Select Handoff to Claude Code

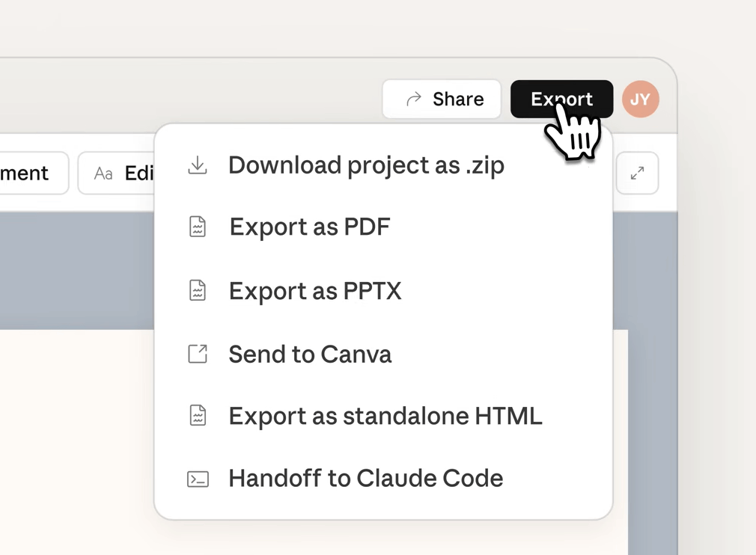365,479
